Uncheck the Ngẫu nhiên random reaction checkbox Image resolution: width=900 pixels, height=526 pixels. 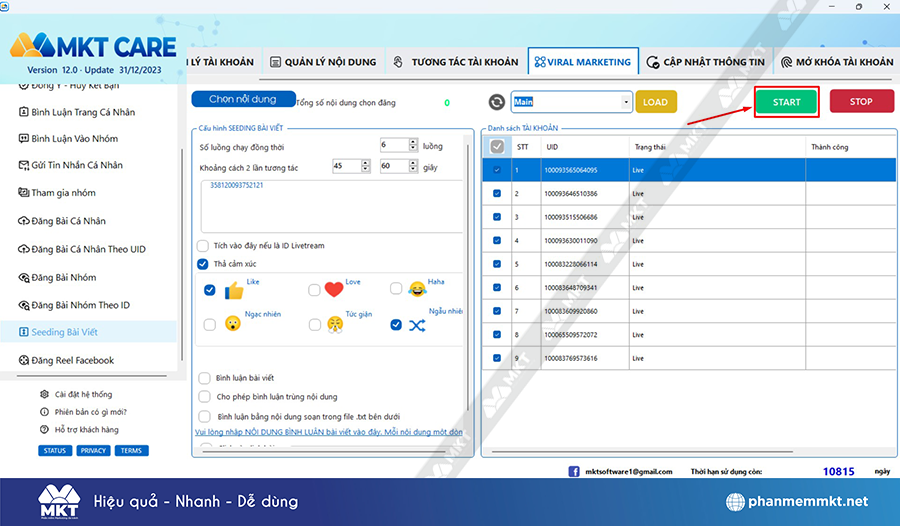tap(396, 324)
